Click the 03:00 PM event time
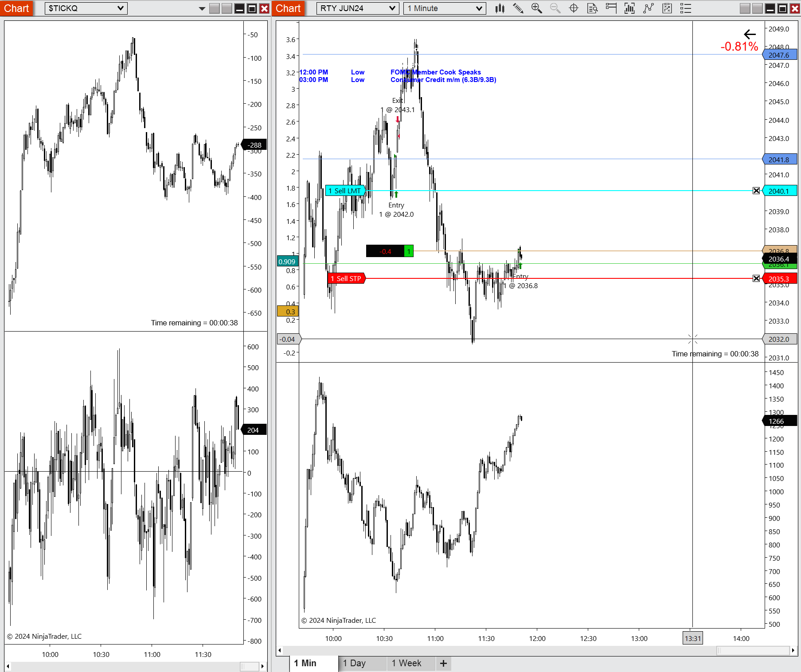 tap(314, 80)
